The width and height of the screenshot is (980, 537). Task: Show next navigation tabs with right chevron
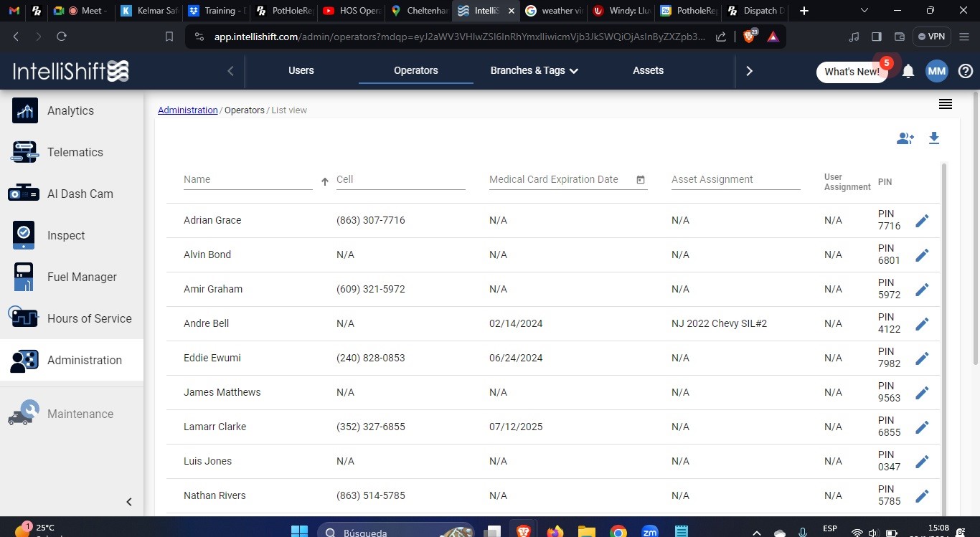pyautogui.click(x=749, y=71)
